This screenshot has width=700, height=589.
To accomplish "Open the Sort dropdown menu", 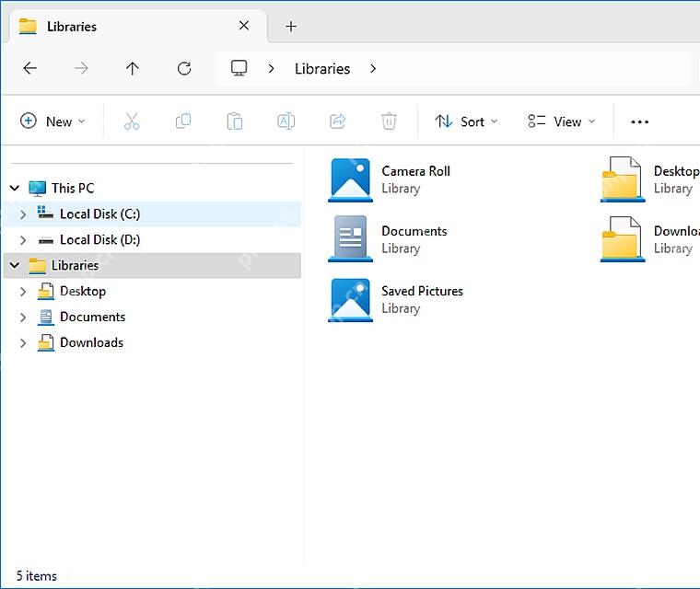I will [x=467, y=121].
